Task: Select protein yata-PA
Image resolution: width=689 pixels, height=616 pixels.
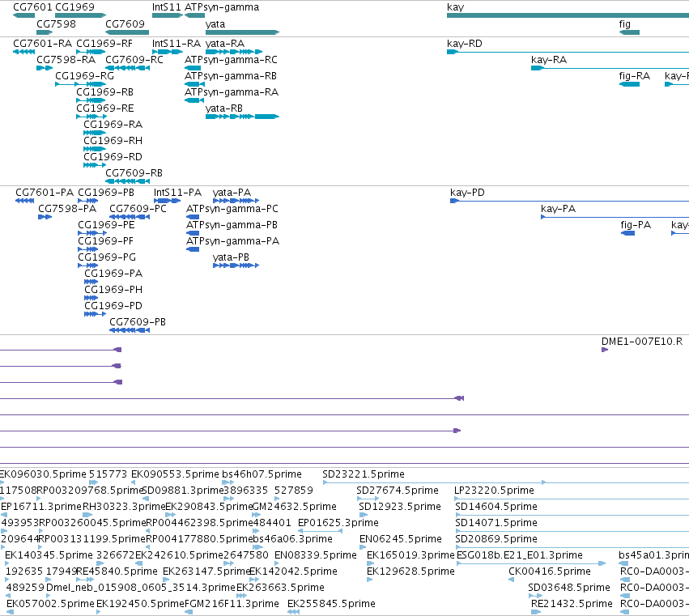Action: (232, 193)
